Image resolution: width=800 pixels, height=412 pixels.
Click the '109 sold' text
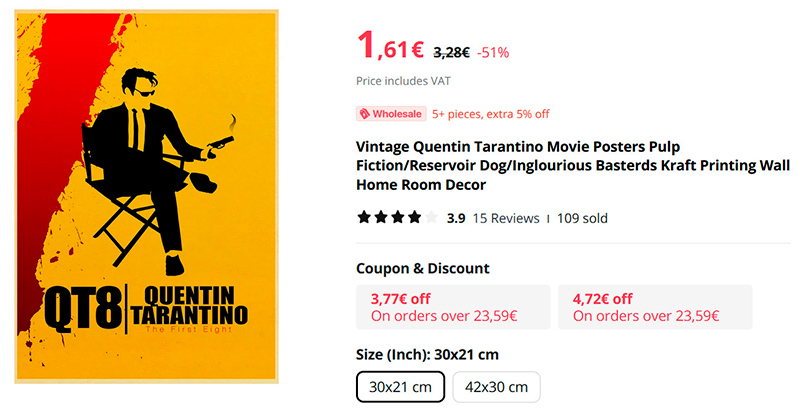tap(582, 218)
